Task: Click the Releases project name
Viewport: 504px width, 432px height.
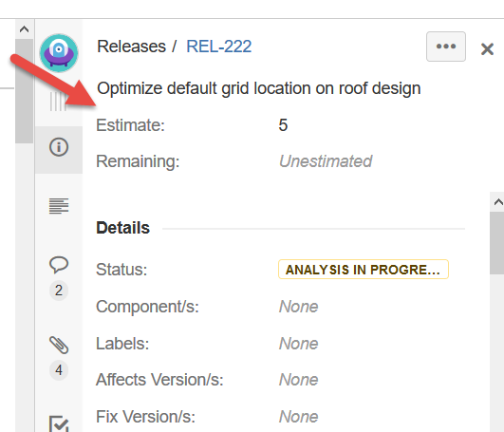Action: point(132,47)
